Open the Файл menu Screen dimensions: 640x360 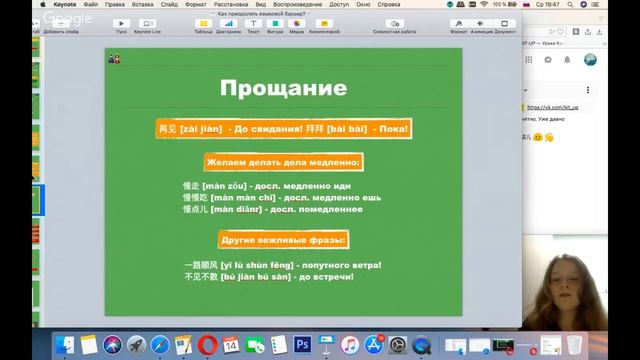point(91,4)
